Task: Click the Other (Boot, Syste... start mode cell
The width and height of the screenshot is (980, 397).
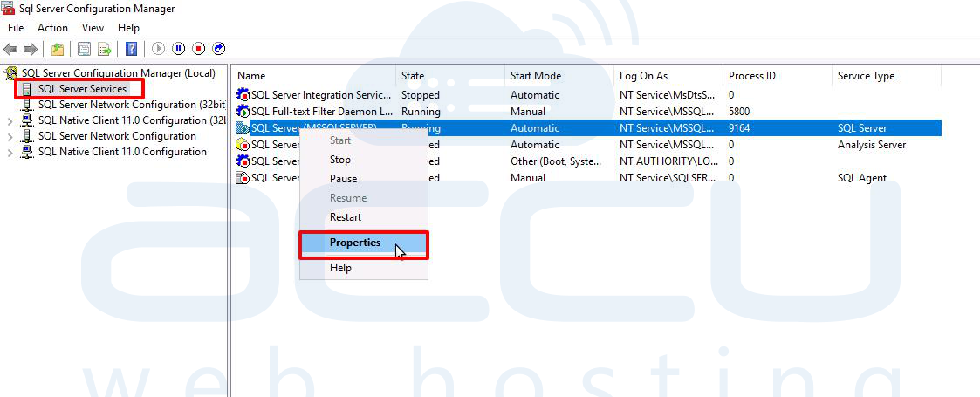Action: pos(556,161)
